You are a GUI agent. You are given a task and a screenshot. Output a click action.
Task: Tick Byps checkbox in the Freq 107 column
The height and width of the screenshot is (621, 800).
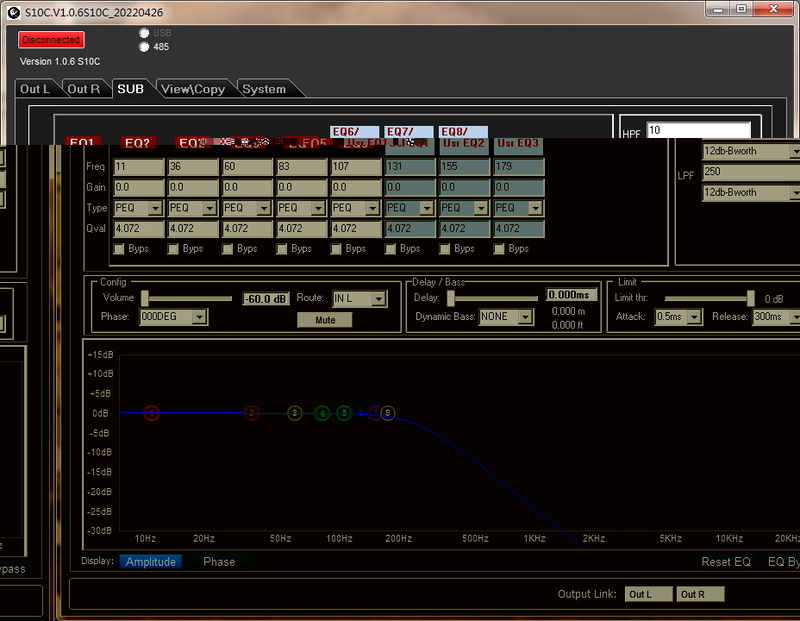[336, 249]
